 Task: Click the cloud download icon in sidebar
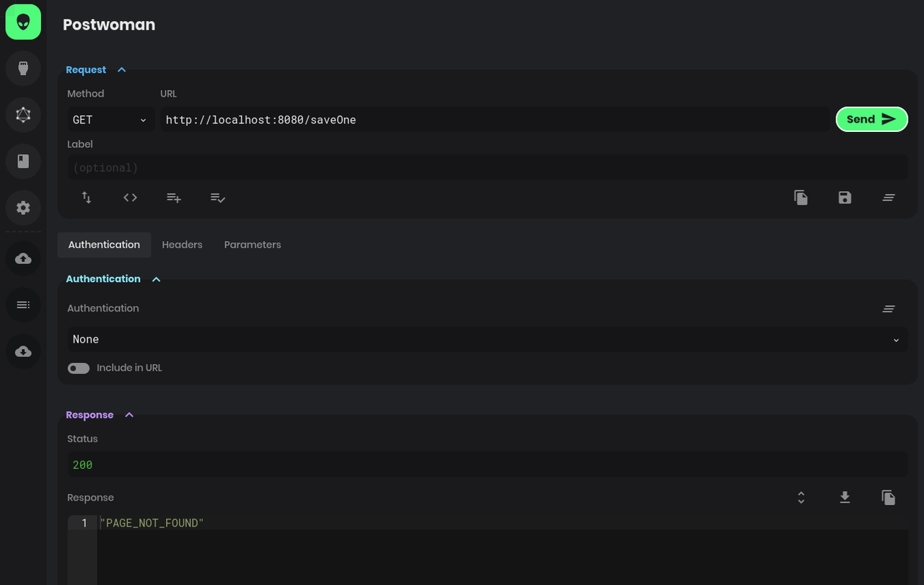(x=23, y=351)
